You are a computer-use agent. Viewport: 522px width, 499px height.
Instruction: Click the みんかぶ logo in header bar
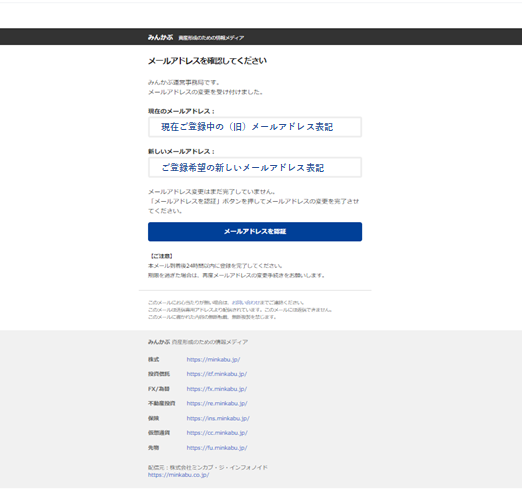(x=160, y=37)
